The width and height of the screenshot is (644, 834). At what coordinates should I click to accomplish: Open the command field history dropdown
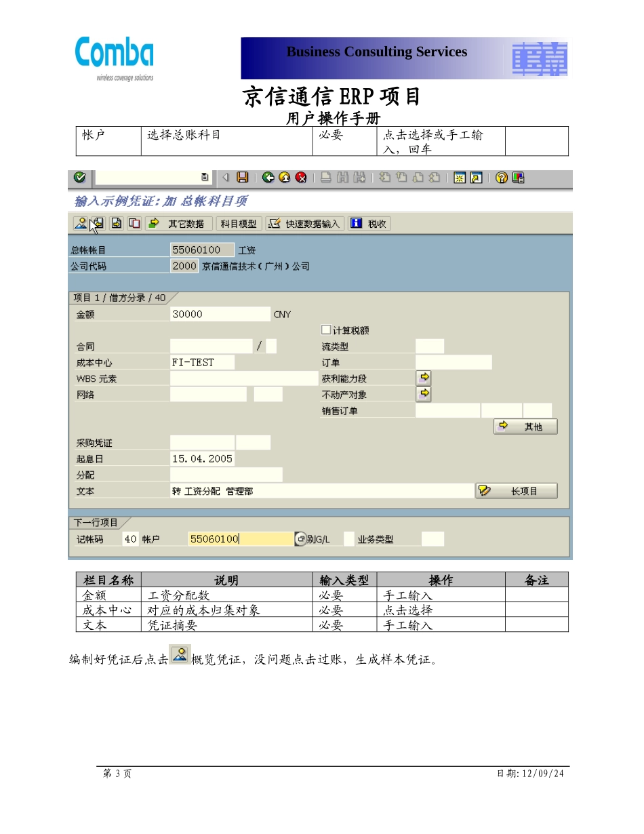coord(204,178)
